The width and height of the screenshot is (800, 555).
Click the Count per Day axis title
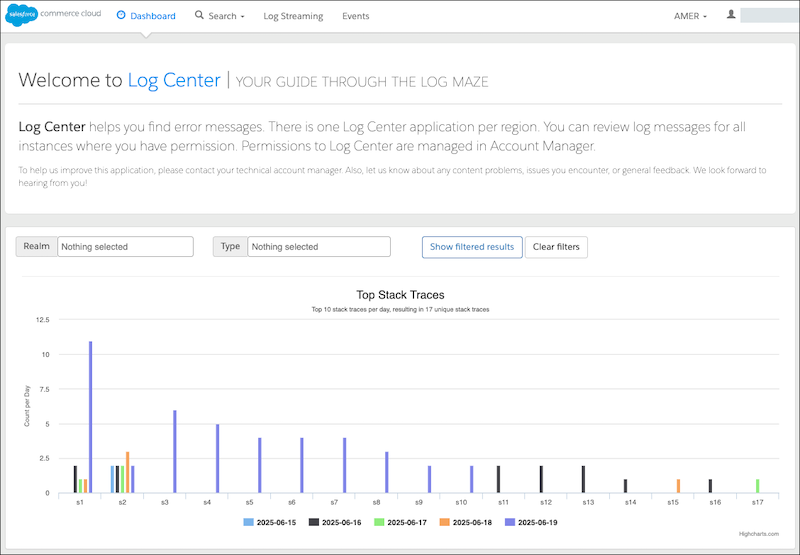coord(27,406)
